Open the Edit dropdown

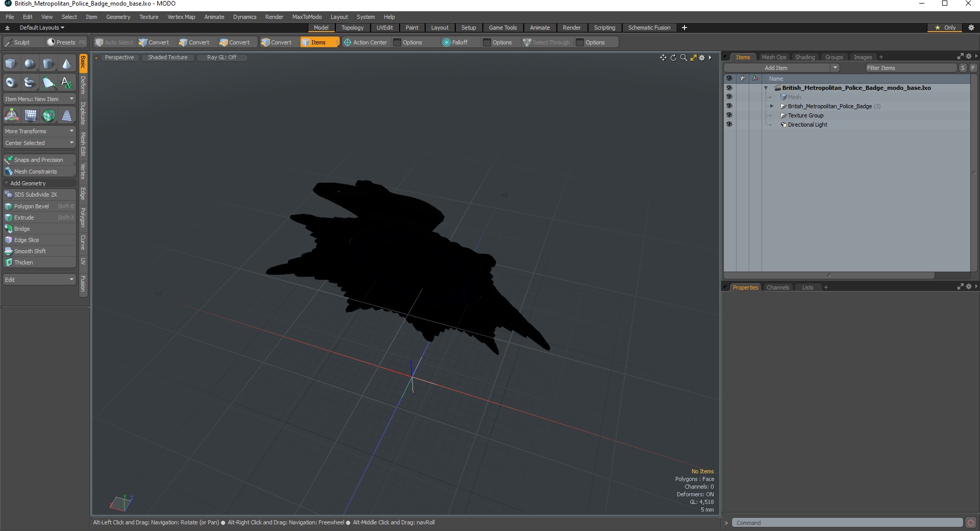tap(40, 280)
